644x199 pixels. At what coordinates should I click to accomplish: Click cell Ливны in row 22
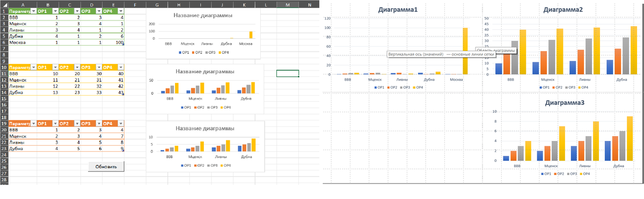(x=23, y=143)
